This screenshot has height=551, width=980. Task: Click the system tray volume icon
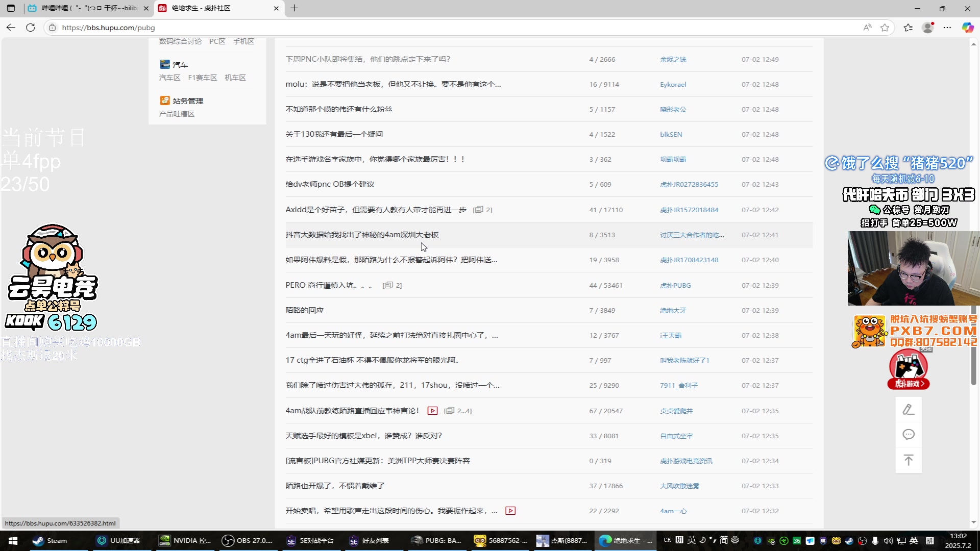coord(888,540)
